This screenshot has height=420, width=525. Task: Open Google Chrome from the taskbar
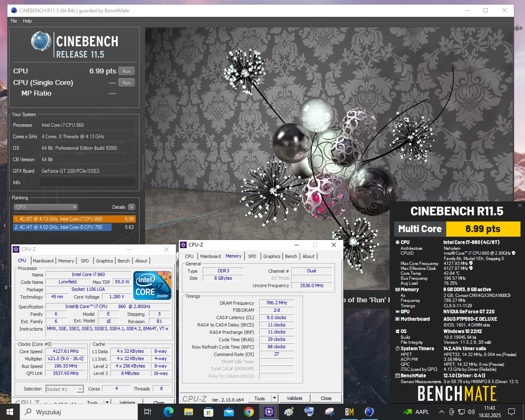(x=249, y=412)
